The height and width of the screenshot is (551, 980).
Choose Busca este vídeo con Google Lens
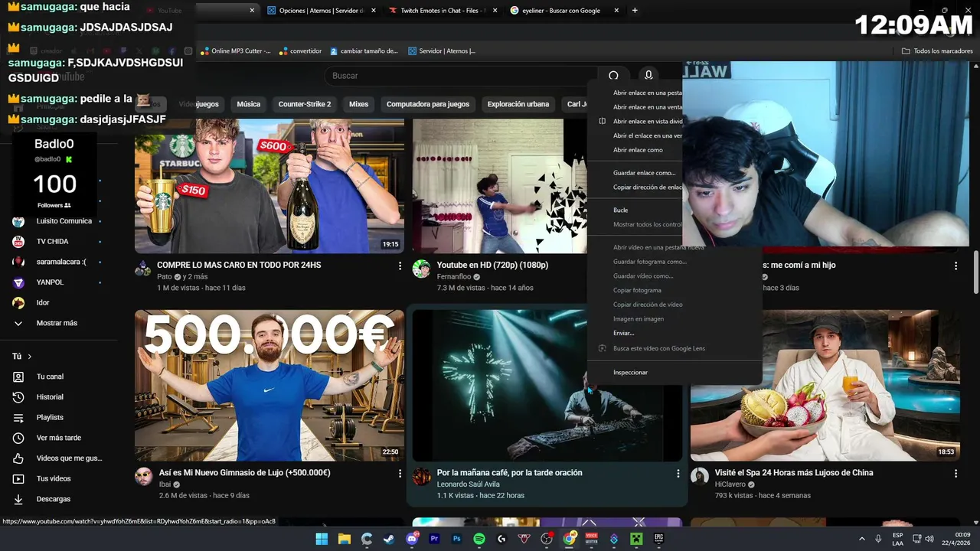[658, 349]
